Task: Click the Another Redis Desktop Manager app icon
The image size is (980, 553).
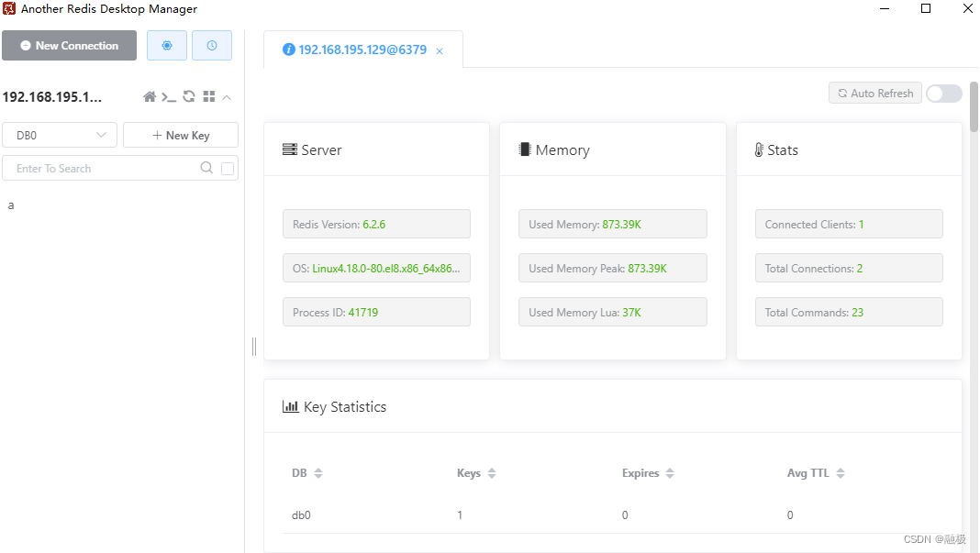Action: [9, 9]
